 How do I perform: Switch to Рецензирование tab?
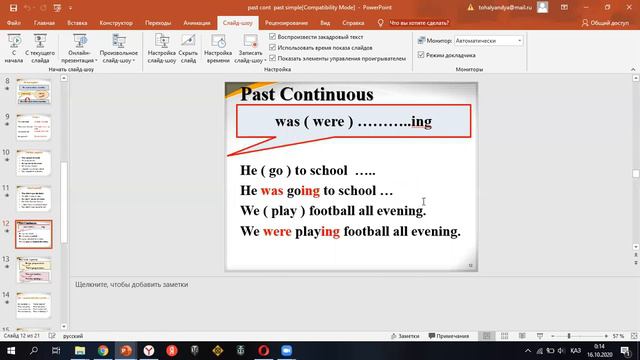[287, 23]
